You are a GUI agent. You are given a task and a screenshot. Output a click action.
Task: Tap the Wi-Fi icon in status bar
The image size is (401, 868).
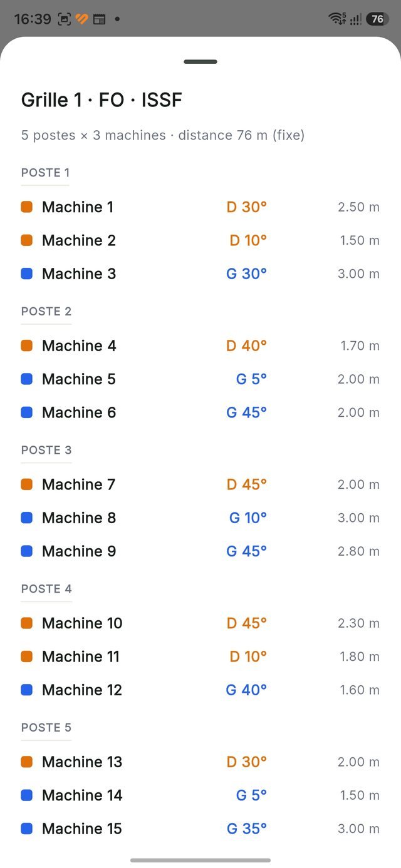337,19
